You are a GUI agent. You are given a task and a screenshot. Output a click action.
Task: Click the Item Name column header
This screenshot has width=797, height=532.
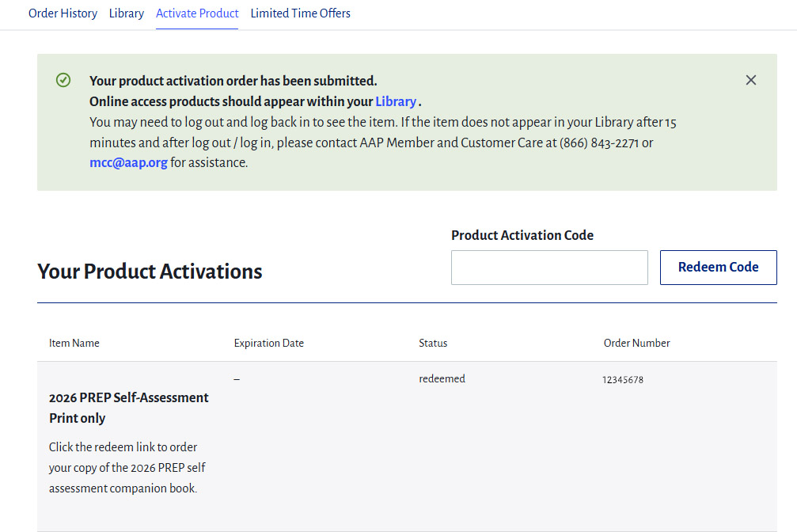pyautogui.click(x=74, y=343)
